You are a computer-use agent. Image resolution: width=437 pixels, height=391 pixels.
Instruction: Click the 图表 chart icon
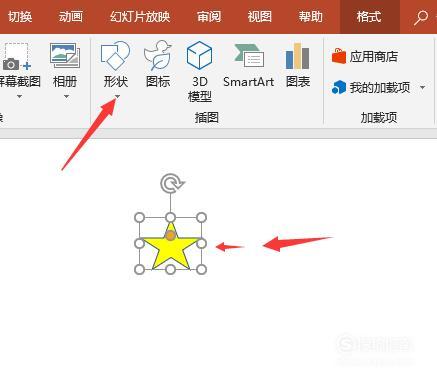coord(298,56)
